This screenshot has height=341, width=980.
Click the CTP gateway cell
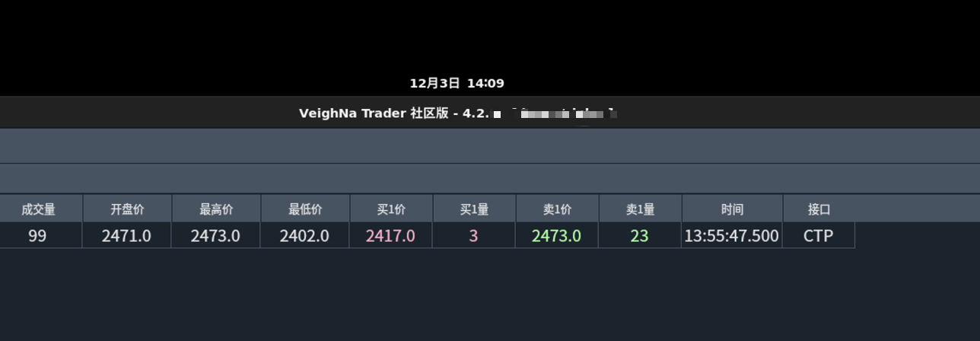(x=818, y=236)
